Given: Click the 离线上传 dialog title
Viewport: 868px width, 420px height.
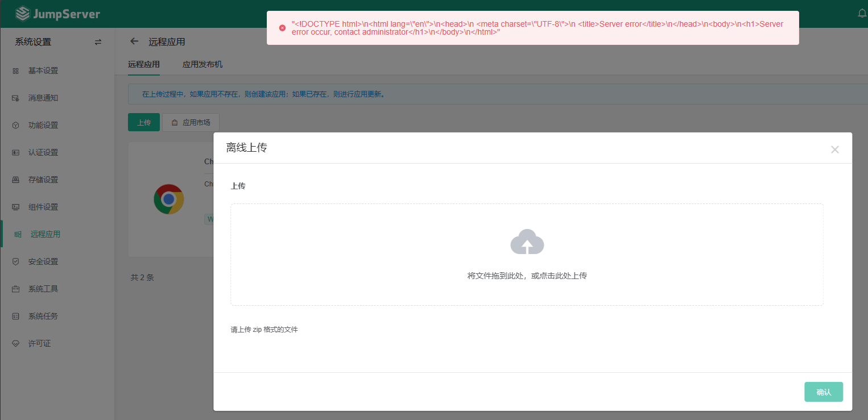Looking at the screenshot, I should [x=247, y=148].
